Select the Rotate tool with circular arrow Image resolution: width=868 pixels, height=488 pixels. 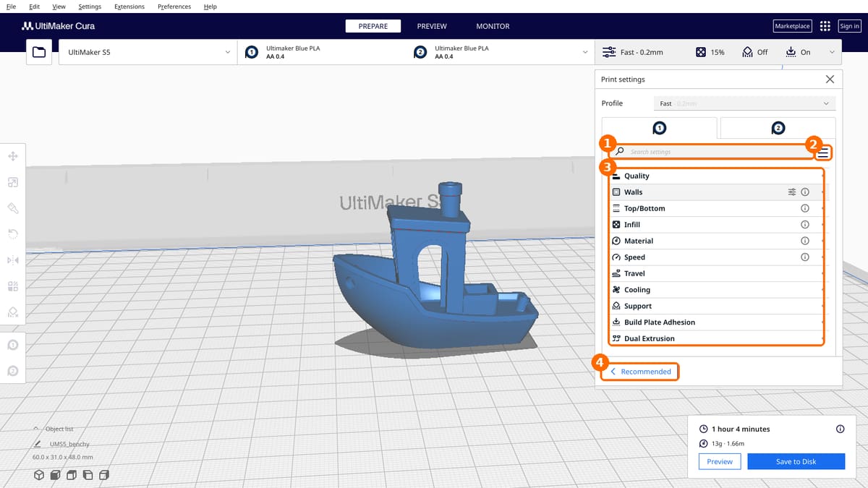click(x=13, y=234)
